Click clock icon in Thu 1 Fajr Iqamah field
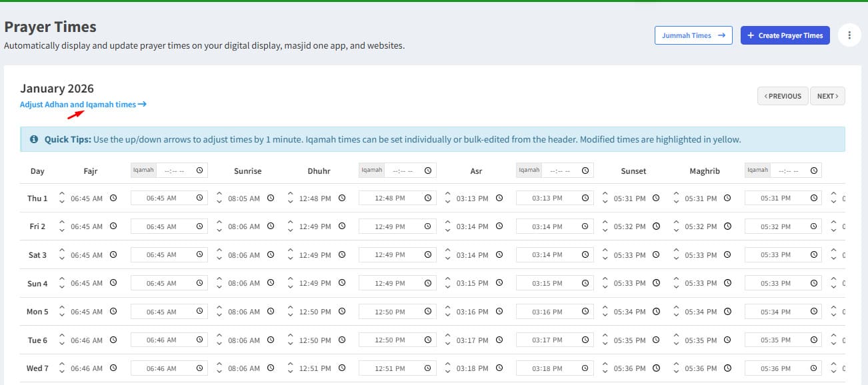This screenshot has height=385, width=868. pos(199,198)
